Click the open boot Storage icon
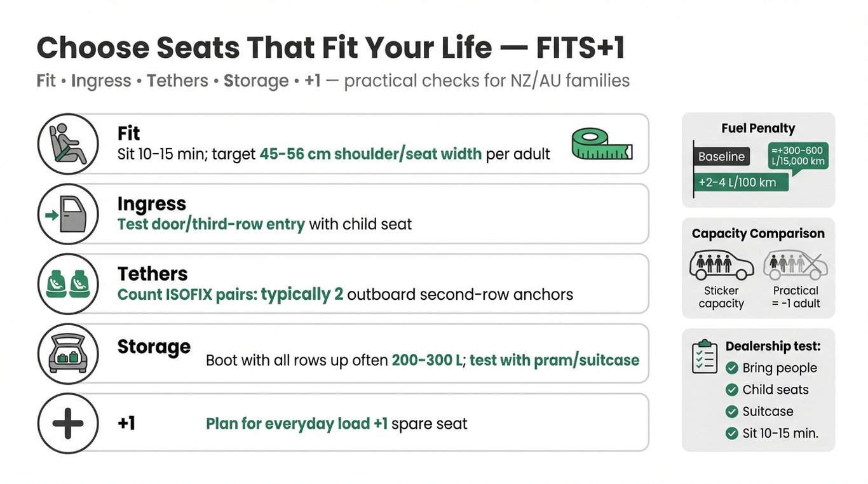 [x=69, y=354]
